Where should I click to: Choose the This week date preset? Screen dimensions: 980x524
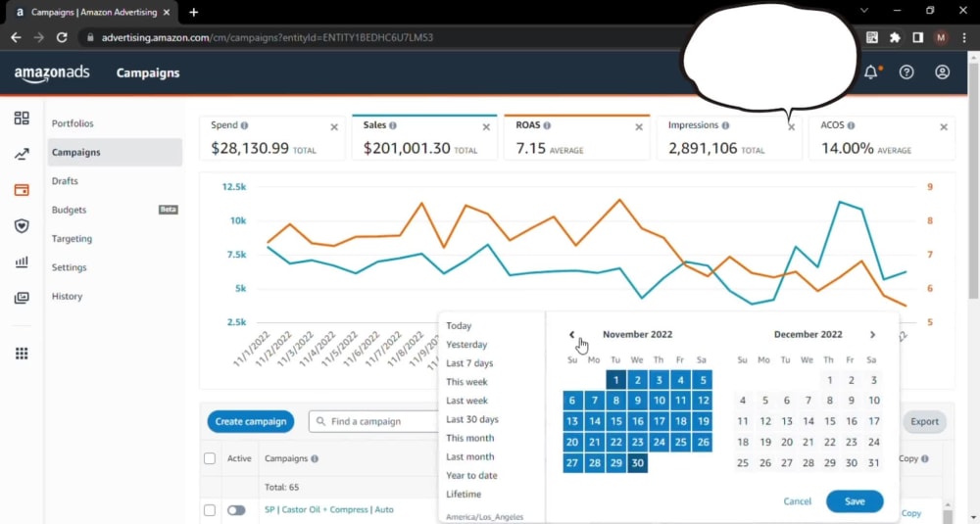tap(466, 382)
